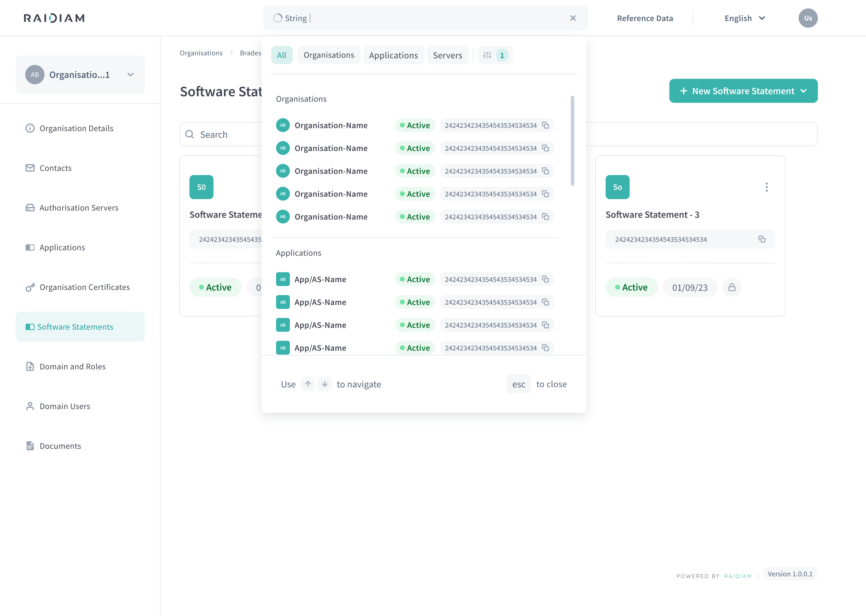
Task: Open search filter settings icon
Action: tap(487, 55)
